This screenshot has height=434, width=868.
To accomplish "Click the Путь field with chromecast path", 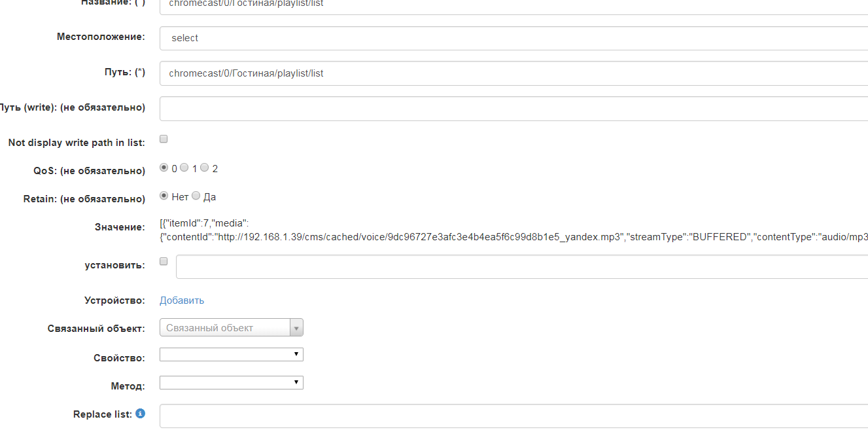I will [x=392, y=73].
